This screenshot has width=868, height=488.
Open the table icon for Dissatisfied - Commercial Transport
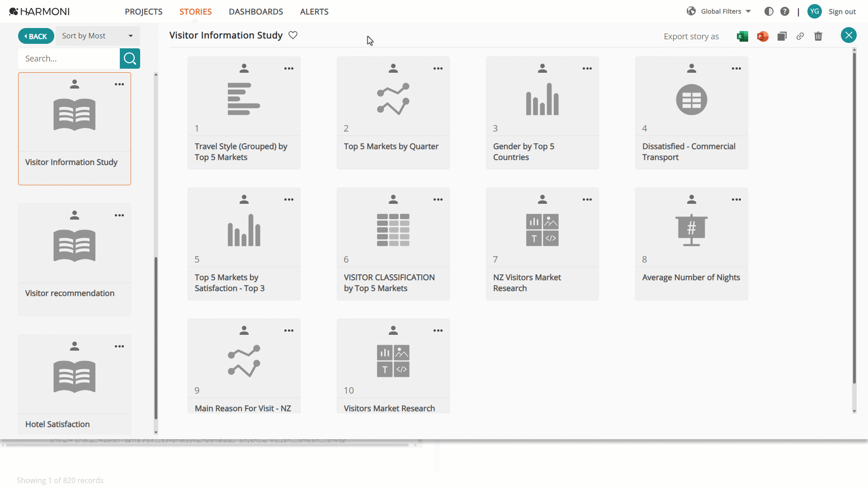tap(692, 99)
